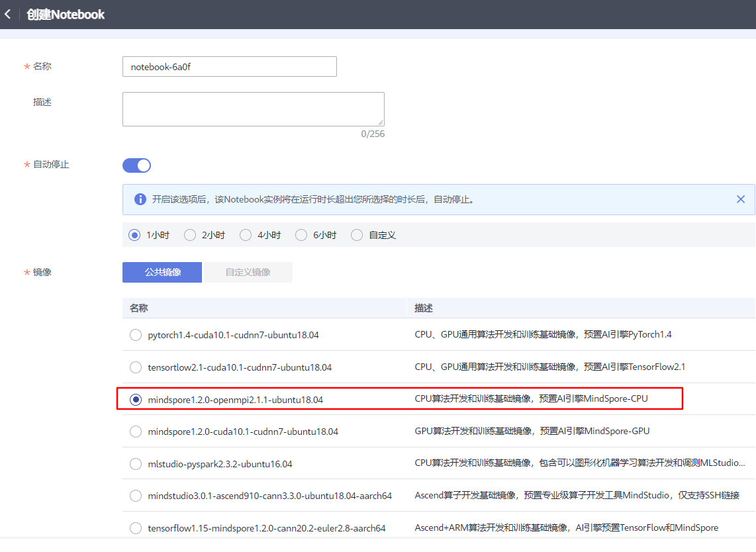Click the 创建Notebook page title
The width and height of the screenshot is (756, 552).
[x=66, y=15]
